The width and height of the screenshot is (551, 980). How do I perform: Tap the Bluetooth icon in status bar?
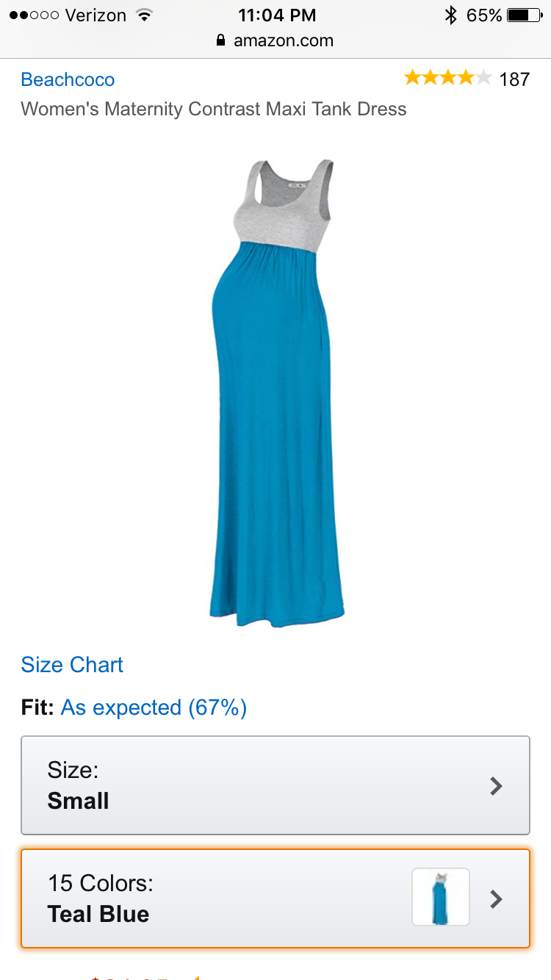(x=451, y=15)
